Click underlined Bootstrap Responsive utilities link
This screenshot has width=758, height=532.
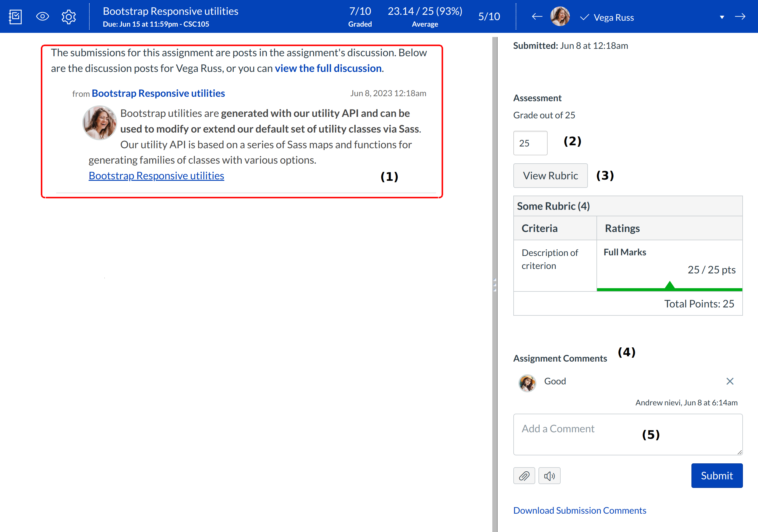pyautogui.click(x=156, y=176)
